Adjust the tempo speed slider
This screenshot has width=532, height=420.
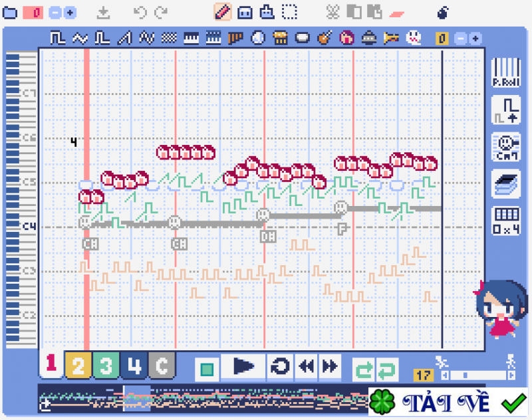pos(477,375)
